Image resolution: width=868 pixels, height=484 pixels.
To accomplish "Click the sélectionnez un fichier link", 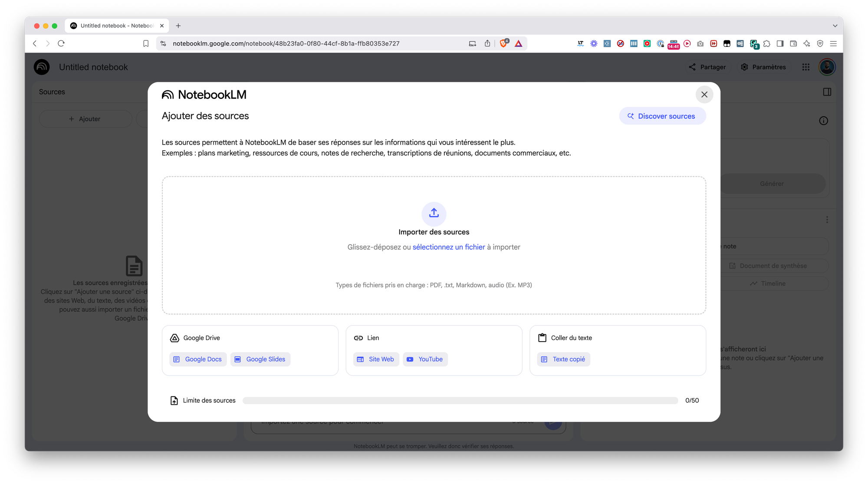I will [x=449, y=247].
